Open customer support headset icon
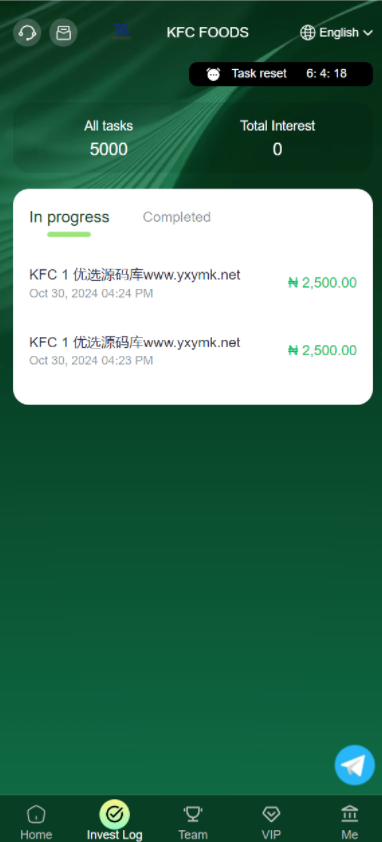Viewport: 382px width, 842px height. pos(27,32)
